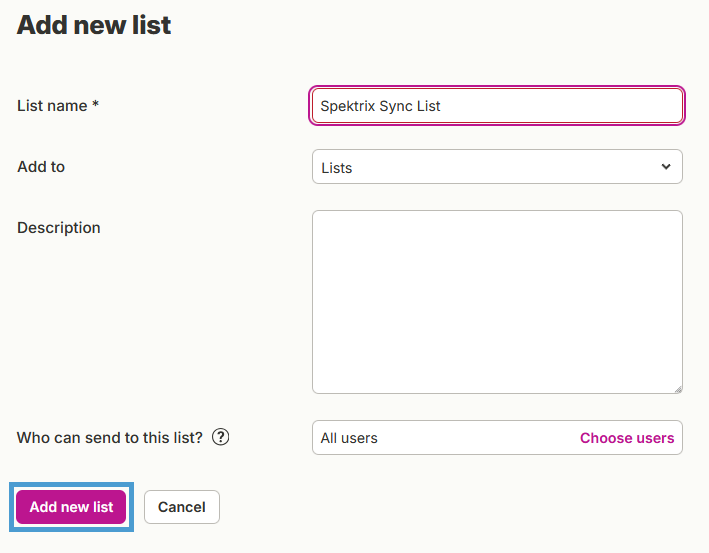709x553 pixels.
Task: Click the "All users" text
Action: (349, 438)
